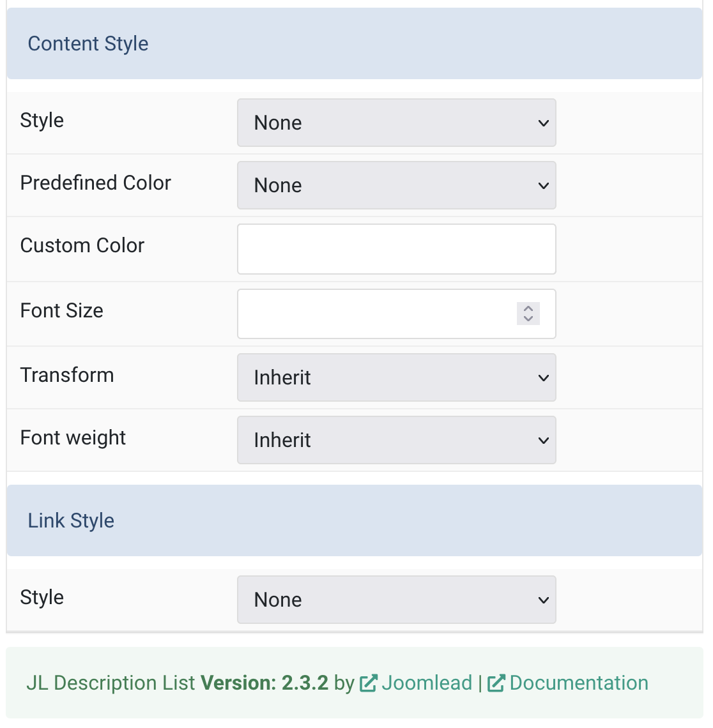Viewport: 713px width, 728px height.
Task: Open Link Style's Style dropdown
Action: 396,600
